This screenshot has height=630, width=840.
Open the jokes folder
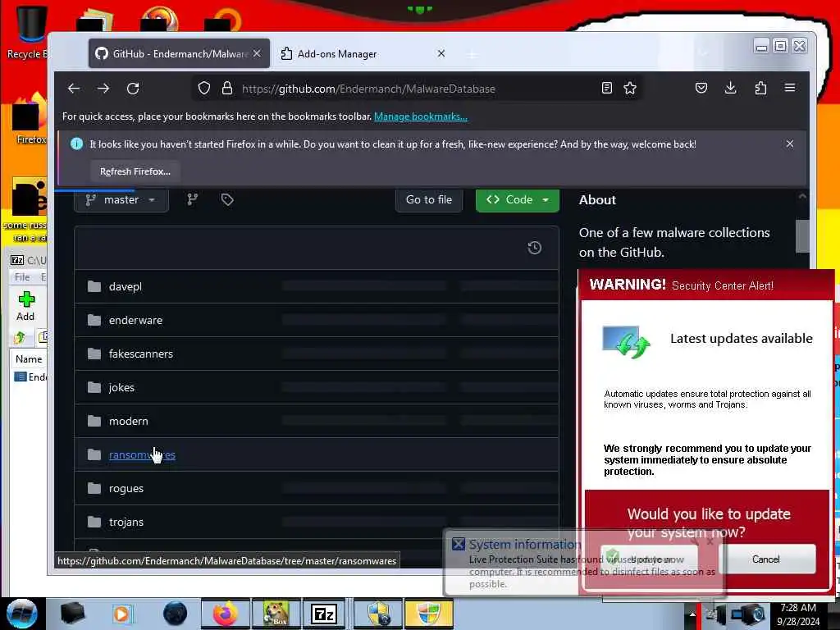(x=121, y=387)
